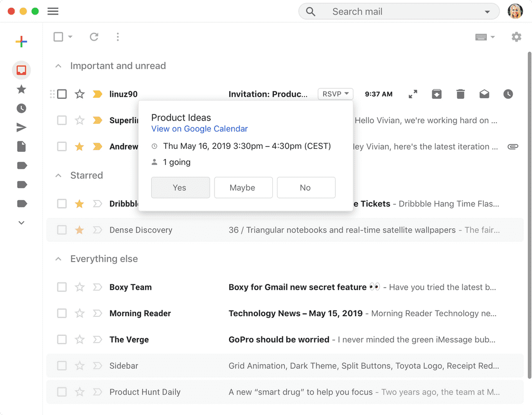Toggle importance marker on Dense Discovery email
The image size is (532, 415).
(97, 230)
